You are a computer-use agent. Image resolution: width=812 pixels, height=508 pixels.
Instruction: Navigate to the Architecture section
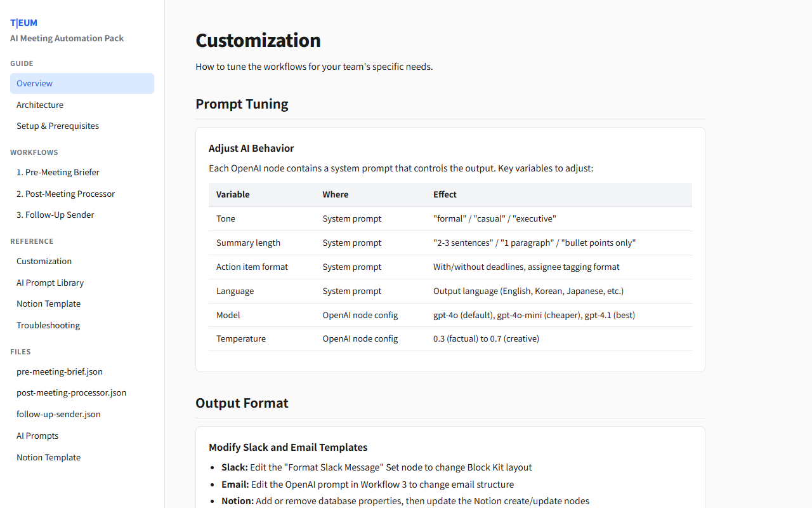pyautogui.click(x=40, y=105)
